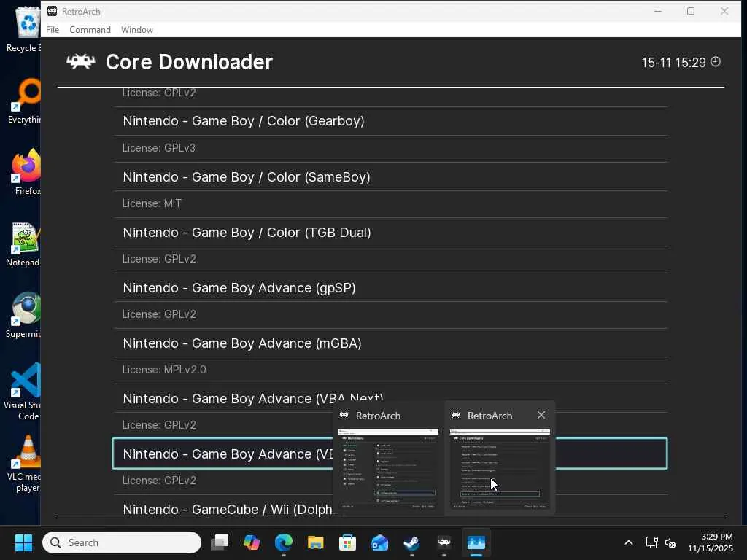Open the Window menu
This screenshot has width=747, height=560.
(x=136, y=29)
